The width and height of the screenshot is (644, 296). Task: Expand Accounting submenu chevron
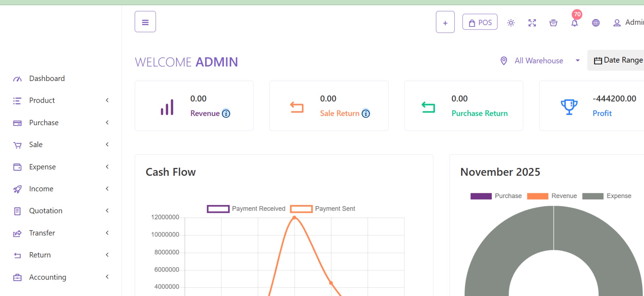pos(107,277)
